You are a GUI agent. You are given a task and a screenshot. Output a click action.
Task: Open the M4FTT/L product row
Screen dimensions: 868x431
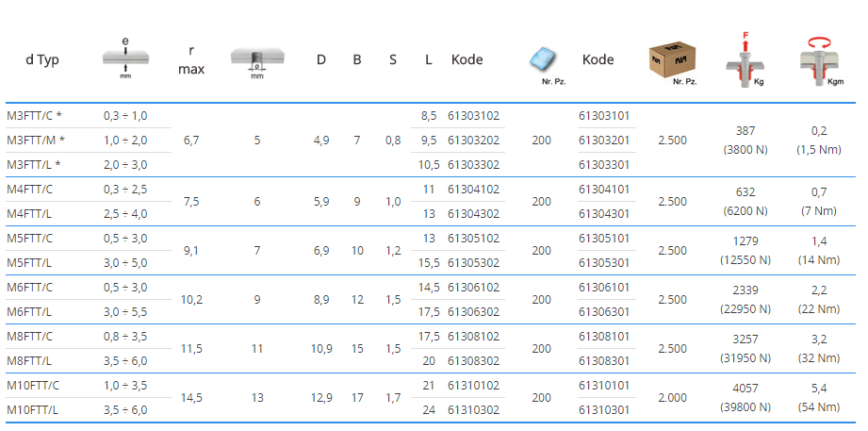click(x=32, y=214)
